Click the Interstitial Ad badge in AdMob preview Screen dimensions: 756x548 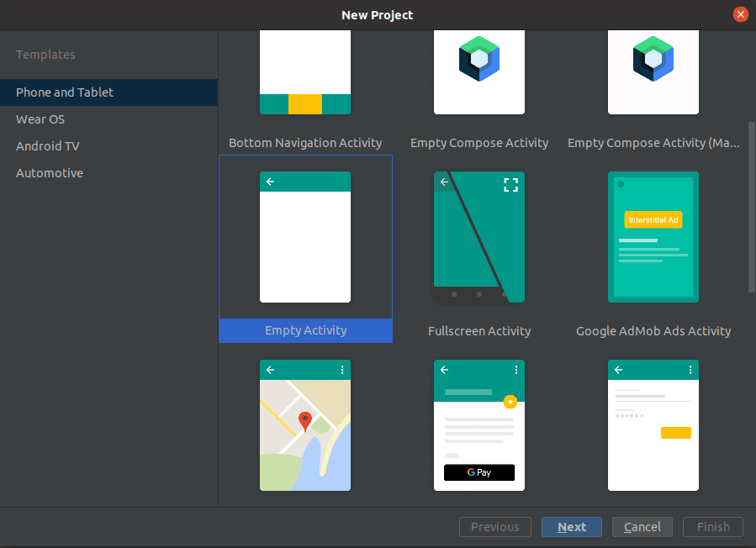point(653,219)
